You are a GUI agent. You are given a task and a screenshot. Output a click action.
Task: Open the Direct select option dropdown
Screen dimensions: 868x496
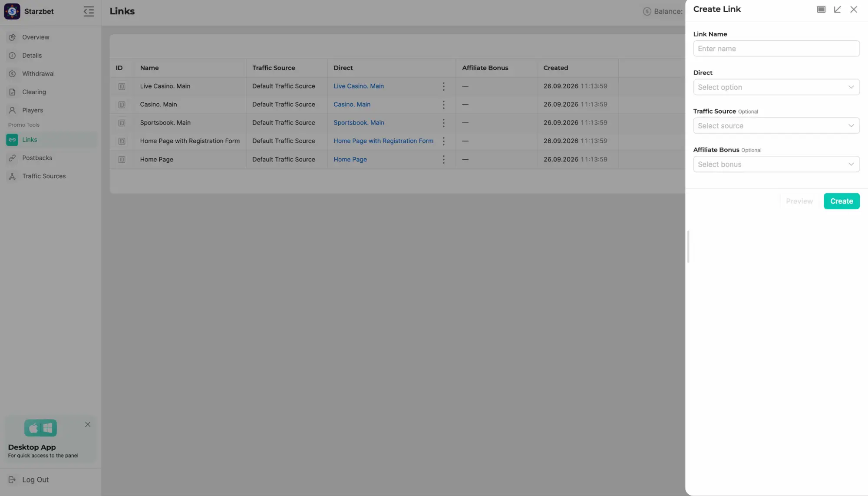(776, 87)
